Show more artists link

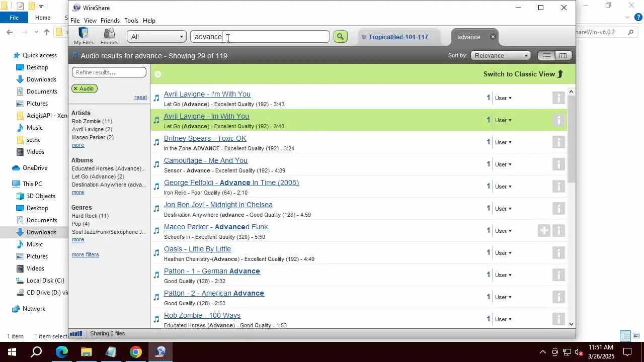coord(78,145)
